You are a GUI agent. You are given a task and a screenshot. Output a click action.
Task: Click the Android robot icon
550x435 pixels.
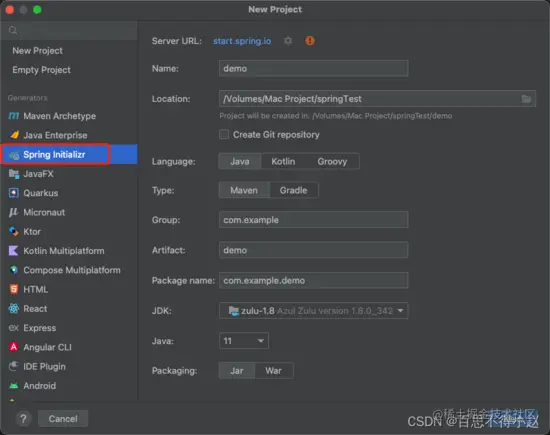click(14, 386)
